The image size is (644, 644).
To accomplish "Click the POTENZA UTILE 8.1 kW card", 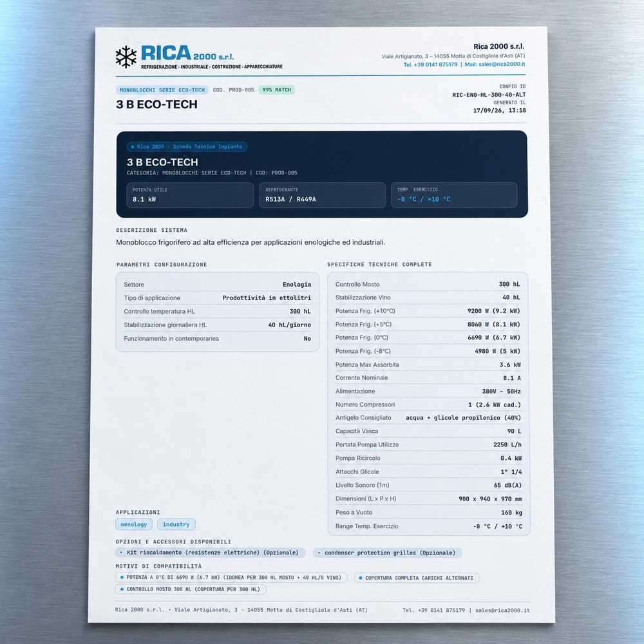I will [x=190, y=195].
